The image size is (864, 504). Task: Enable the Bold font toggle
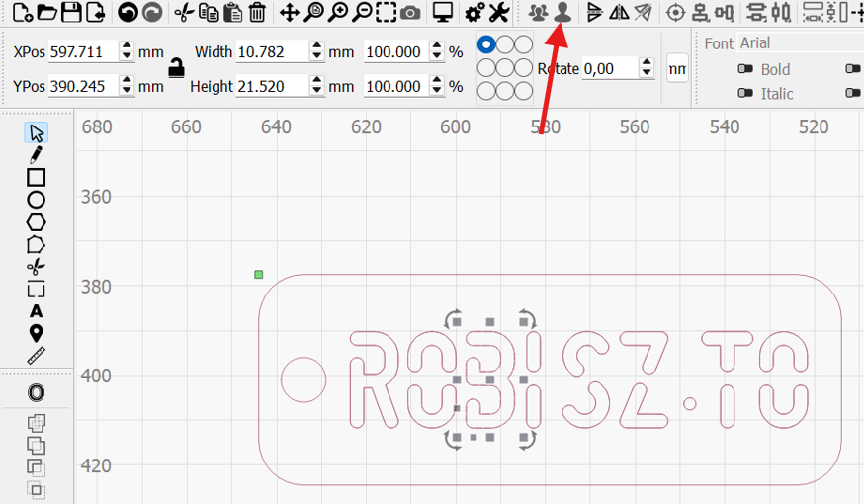point(746,69)
